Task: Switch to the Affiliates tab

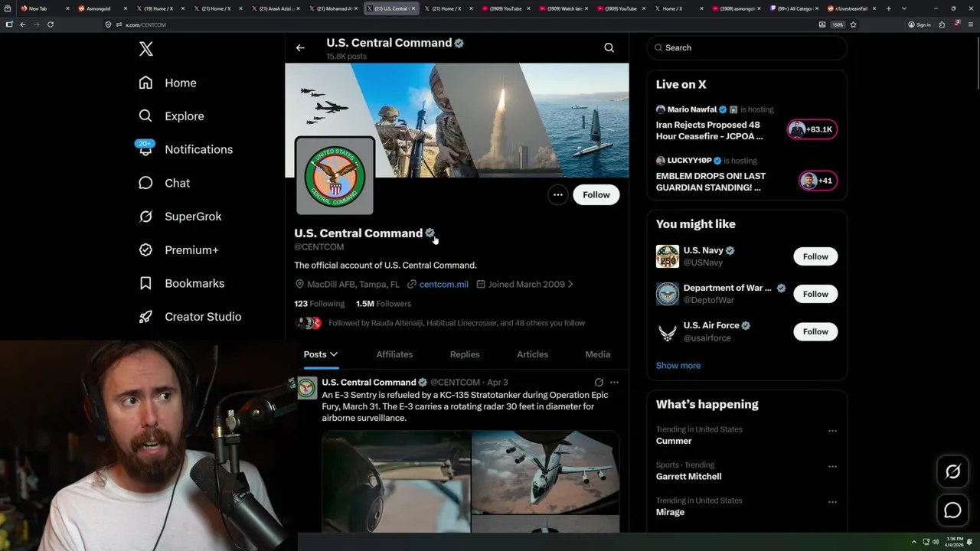Action: pos(394,354)
